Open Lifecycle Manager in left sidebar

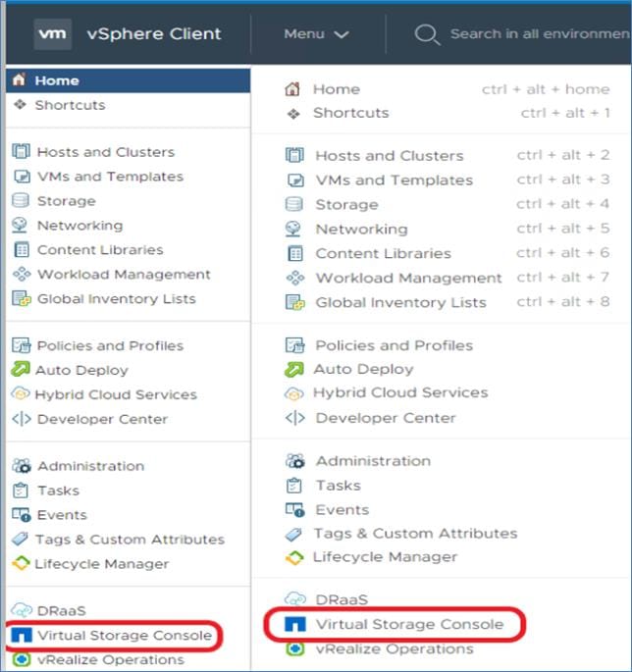[102, 563]
